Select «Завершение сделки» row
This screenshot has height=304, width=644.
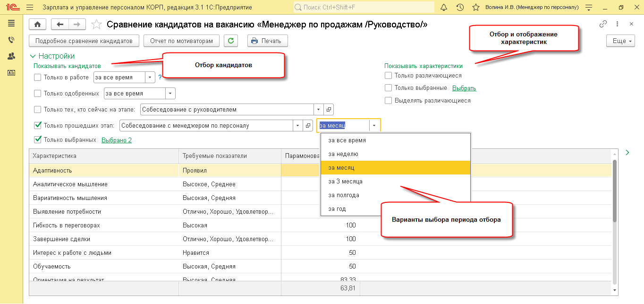click(320, 239)
